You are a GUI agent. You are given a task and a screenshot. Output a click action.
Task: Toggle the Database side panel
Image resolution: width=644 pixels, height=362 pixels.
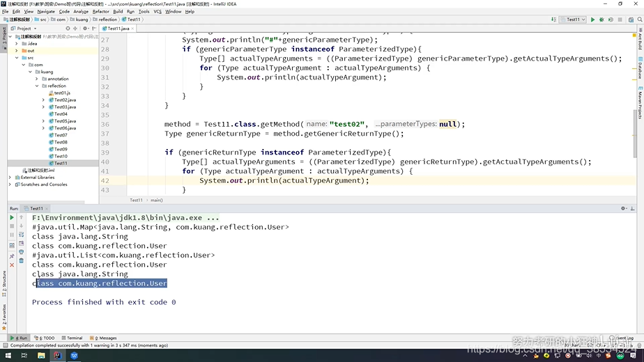(640, 68)
